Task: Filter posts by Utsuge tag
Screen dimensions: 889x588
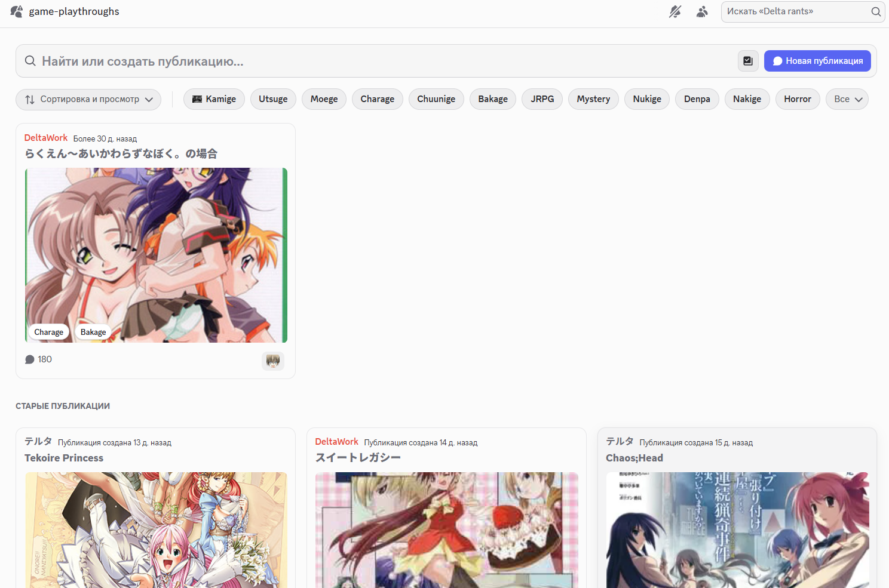Action: pos(273,99)
